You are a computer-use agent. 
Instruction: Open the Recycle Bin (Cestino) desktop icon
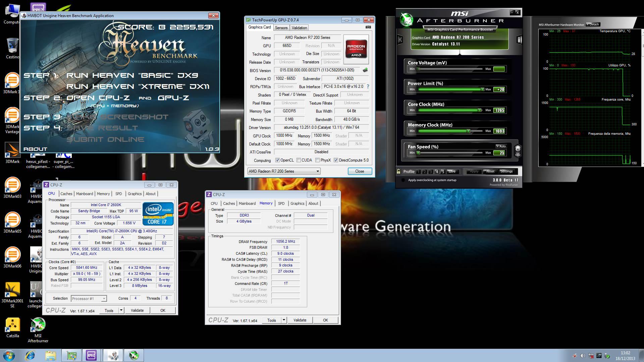(12, 48)
